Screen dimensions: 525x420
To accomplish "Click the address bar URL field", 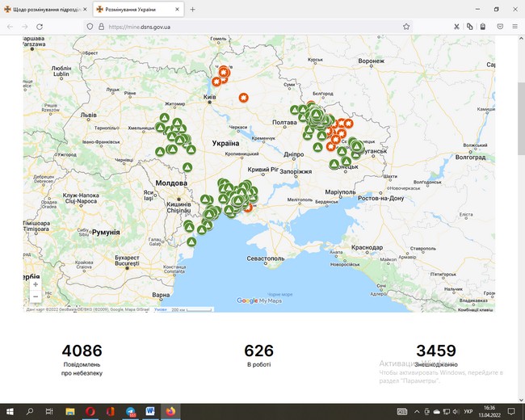I will [x=242, y=26].
